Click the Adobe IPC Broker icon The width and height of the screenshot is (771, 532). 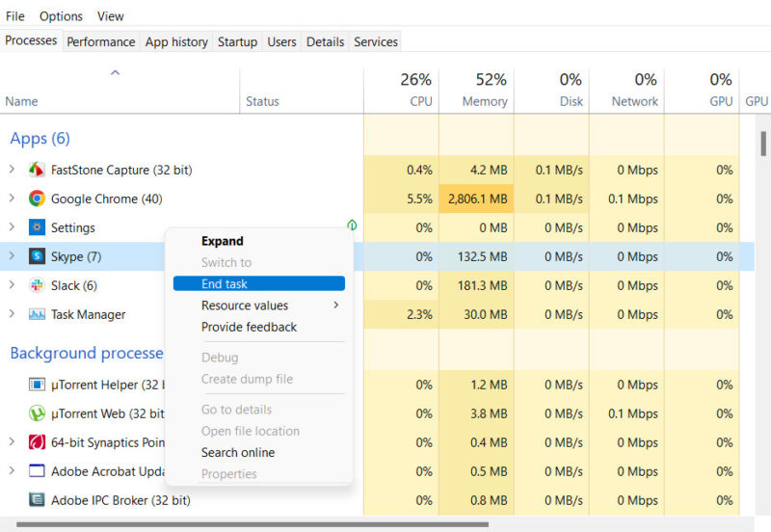37,500
